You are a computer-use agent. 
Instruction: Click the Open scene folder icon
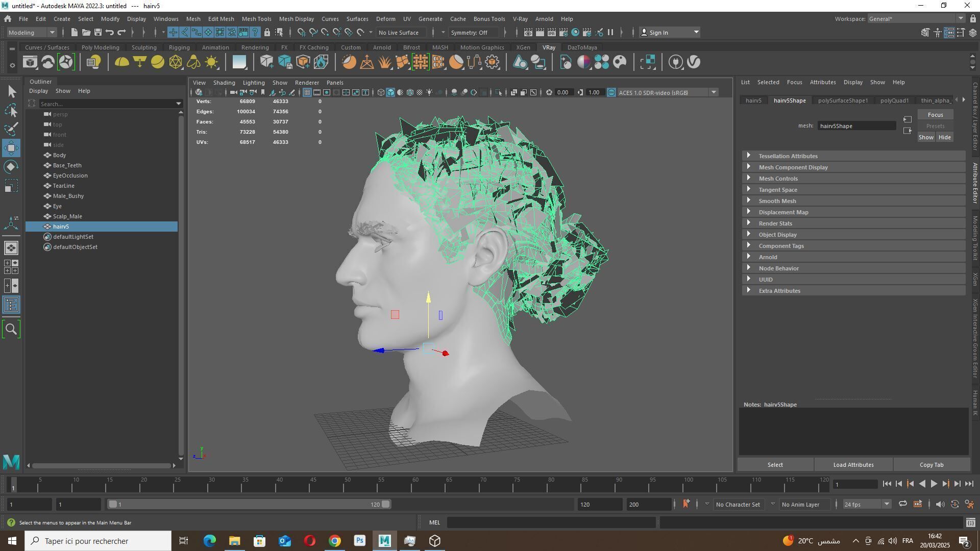click(86, 32)
